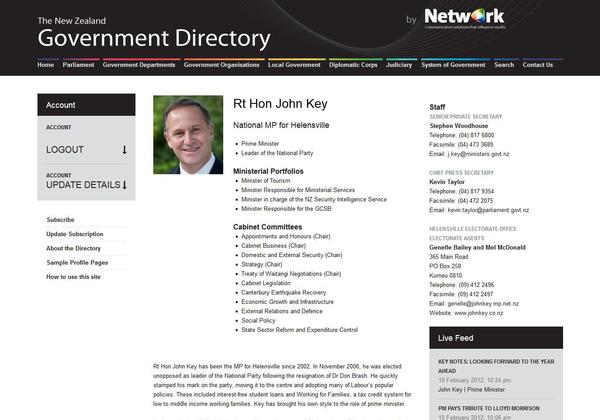Open the Local Government page
This screenshot has height=420, width=600.
[x=294, y=65]
